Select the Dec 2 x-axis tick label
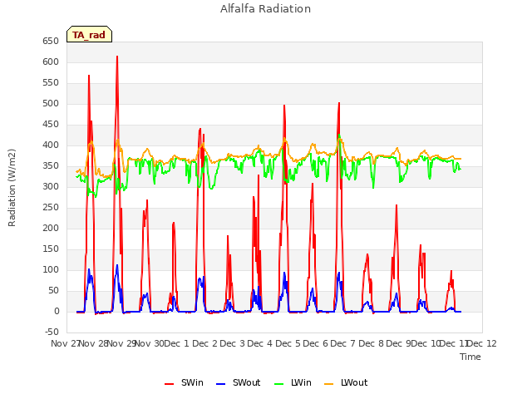Image resolution: width=532 pixels, height=399 pixels. pos(204,343)
